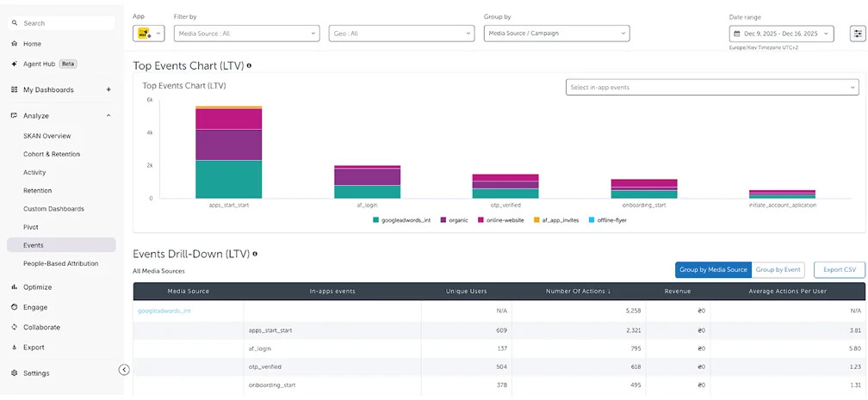This screenshot has width=868, height=400.
Task: Collapse the sidebar with arrow button
Action: click(124, 370)
